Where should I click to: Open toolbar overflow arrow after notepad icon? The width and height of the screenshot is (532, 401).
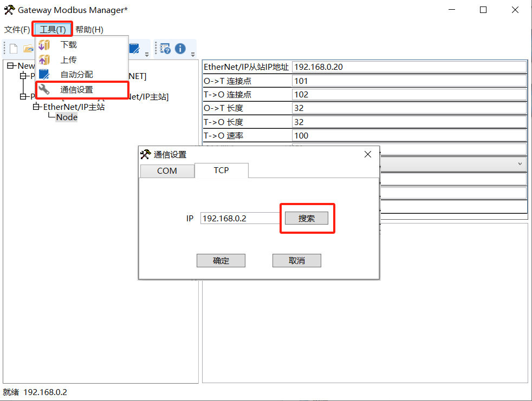point(147,54)
